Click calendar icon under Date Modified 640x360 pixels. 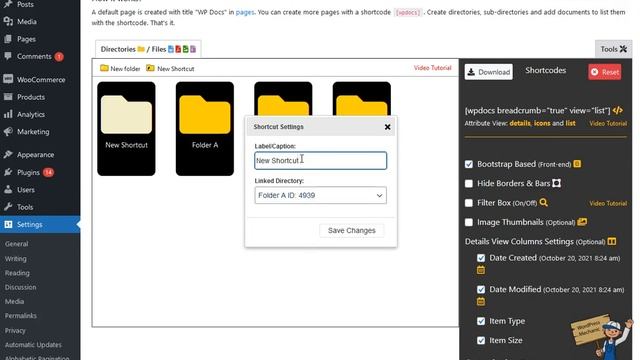(x=481, y=302)
